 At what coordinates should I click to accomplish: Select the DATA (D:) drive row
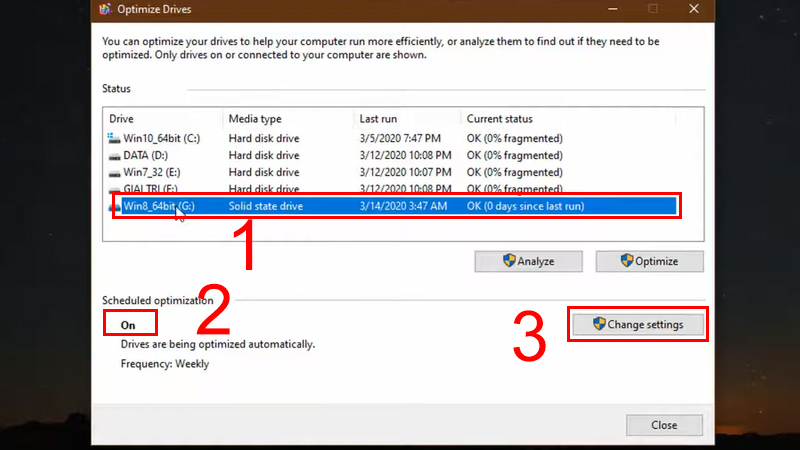point(391,155)
